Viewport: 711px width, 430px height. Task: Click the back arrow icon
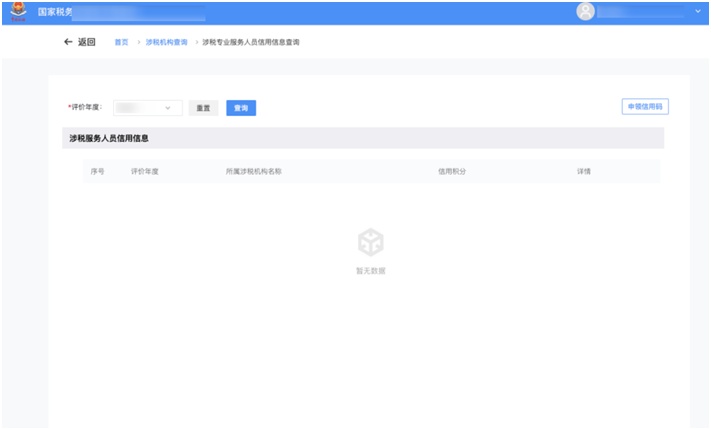(67, 42)
